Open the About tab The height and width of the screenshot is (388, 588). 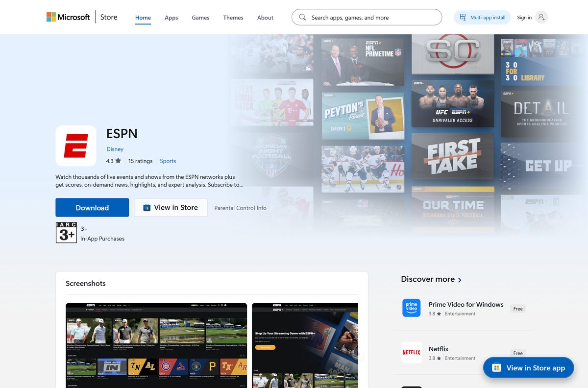click(265, 18)
